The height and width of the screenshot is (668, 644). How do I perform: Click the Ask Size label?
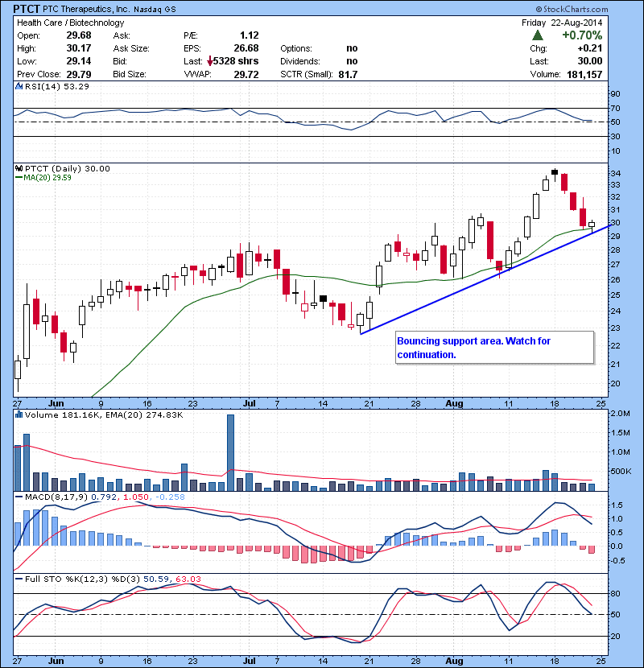pos(131,48)
